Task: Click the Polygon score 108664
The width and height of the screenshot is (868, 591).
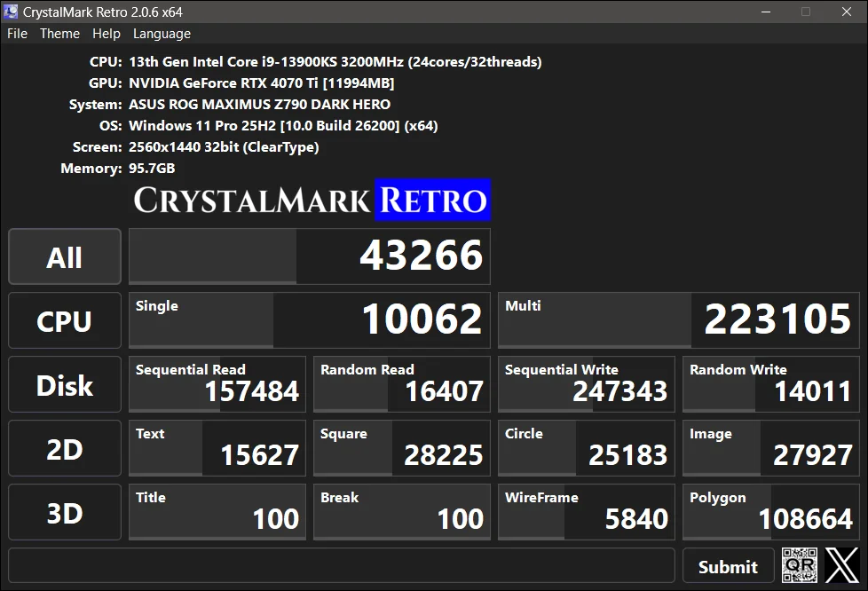Action: click(771, 512)
